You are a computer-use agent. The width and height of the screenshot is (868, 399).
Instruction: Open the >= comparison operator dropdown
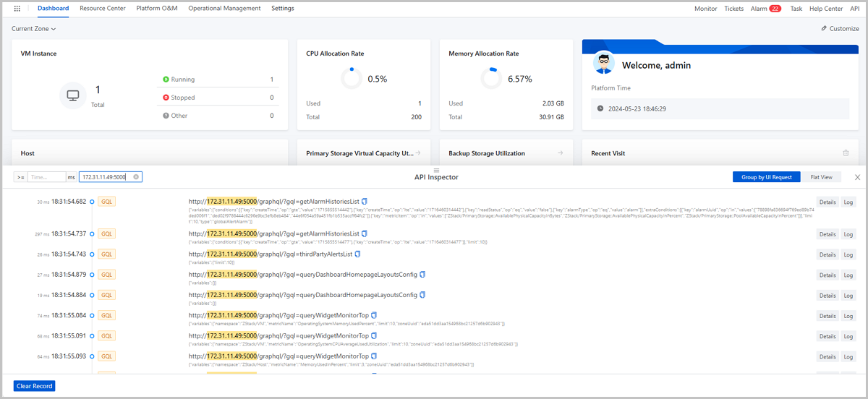click(20, 177)
